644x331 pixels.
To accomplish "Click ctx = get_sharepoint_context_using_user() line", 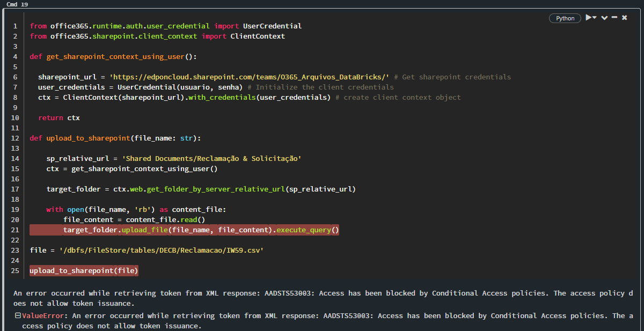I will [x=132, y=169].
